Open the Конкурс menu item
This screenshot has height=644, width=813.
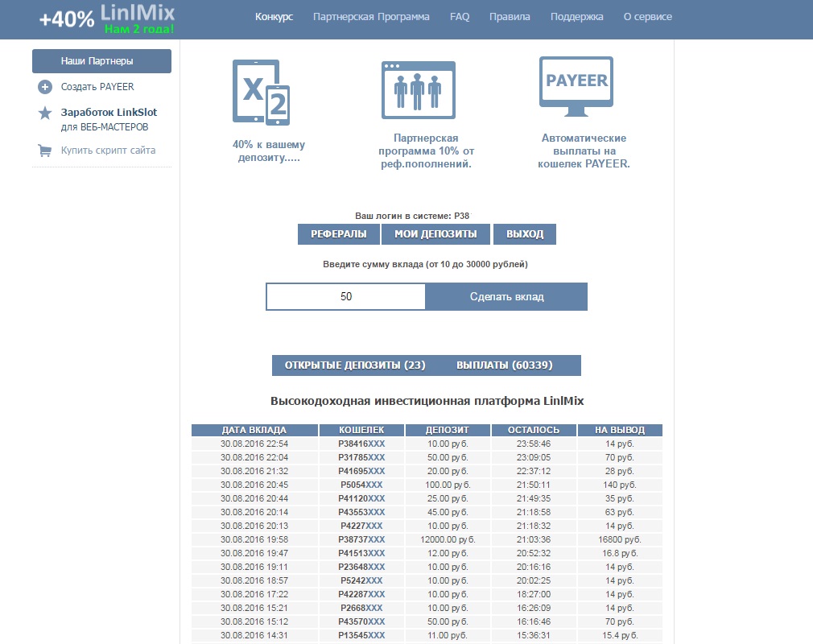(274, 17)
